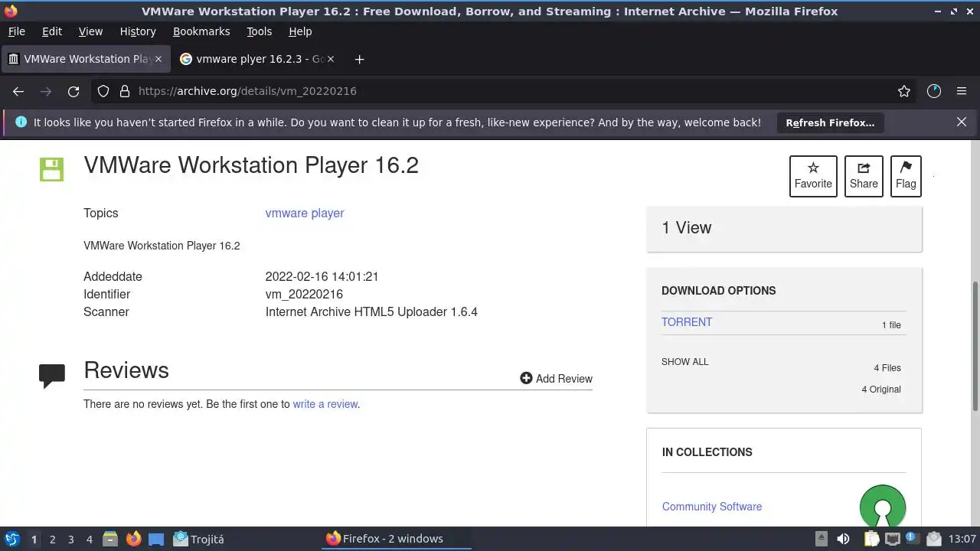Open the Bookmarks menu
Viewport: 980px width, 551px height.
pos(201,31)
